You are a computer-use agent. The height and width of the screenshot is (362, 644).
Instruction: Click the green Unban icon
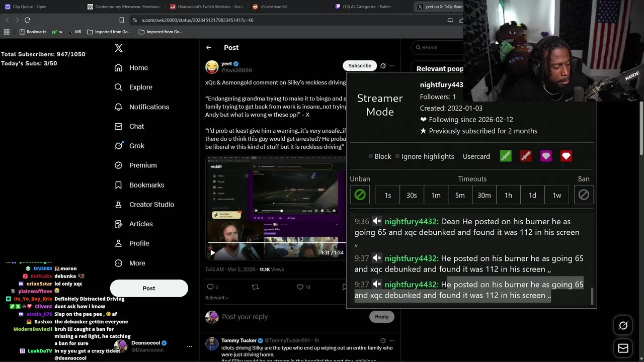click(x=360, y=195)
